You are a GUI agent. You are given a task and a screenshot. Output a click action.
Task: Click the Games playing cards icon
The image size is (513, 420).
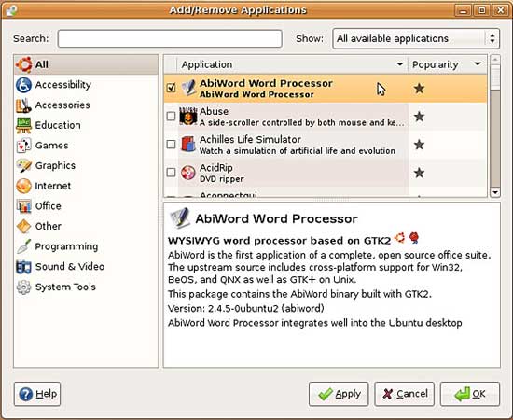(x=24, y=146)
